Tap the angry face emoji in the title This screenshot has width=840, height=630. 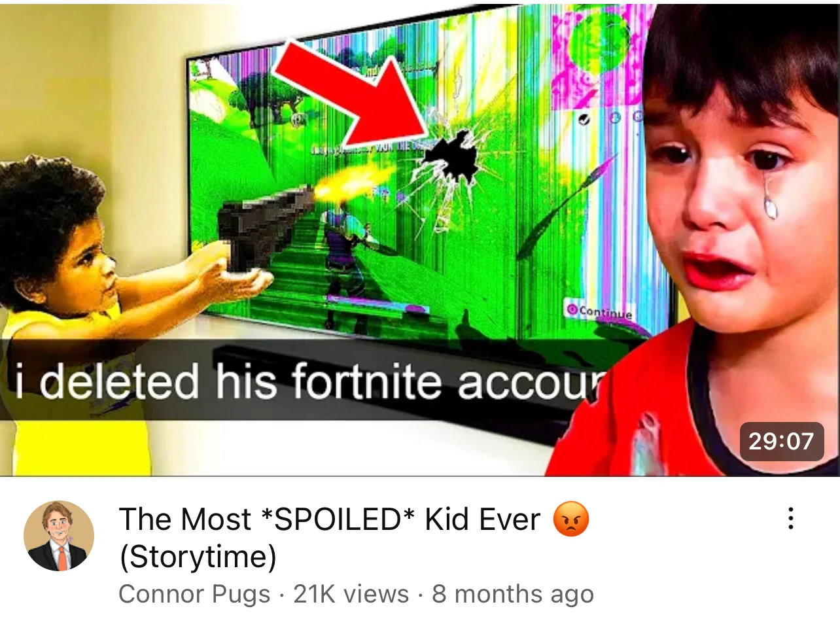pyautogui.click(x=571, y=519)
